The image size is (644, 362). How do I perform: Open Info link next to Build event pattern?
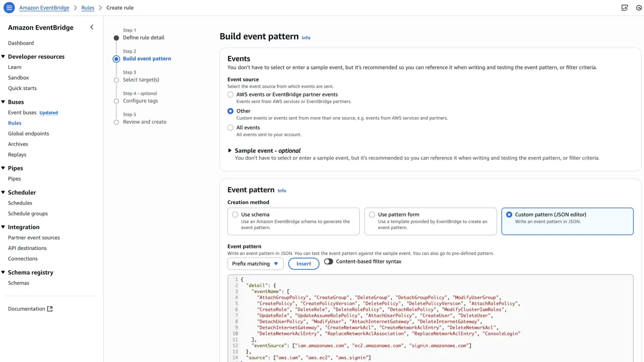pyautogui.click(x=306, y=38)
